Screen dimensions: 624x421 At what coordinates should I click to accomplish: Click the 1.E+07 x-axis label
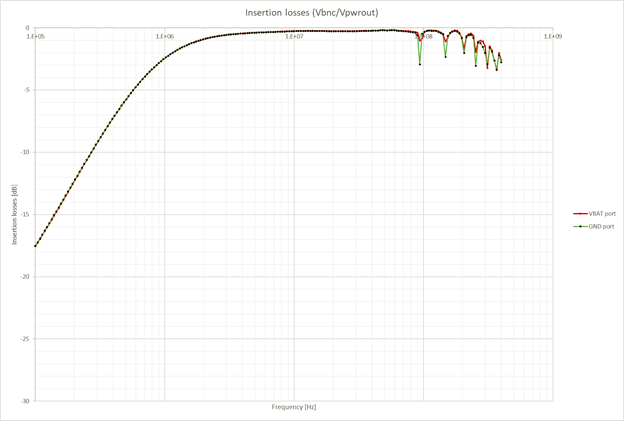294,37
